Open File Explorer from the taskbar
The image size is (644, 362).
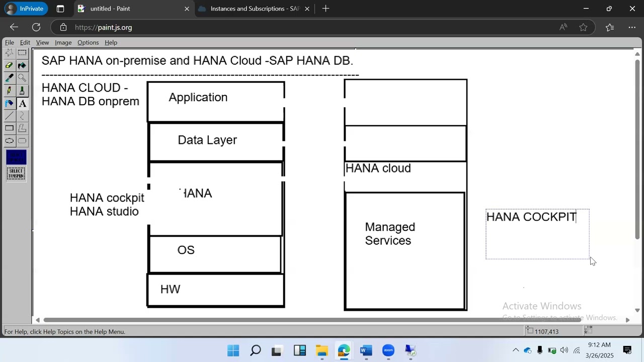coord(322,350)
